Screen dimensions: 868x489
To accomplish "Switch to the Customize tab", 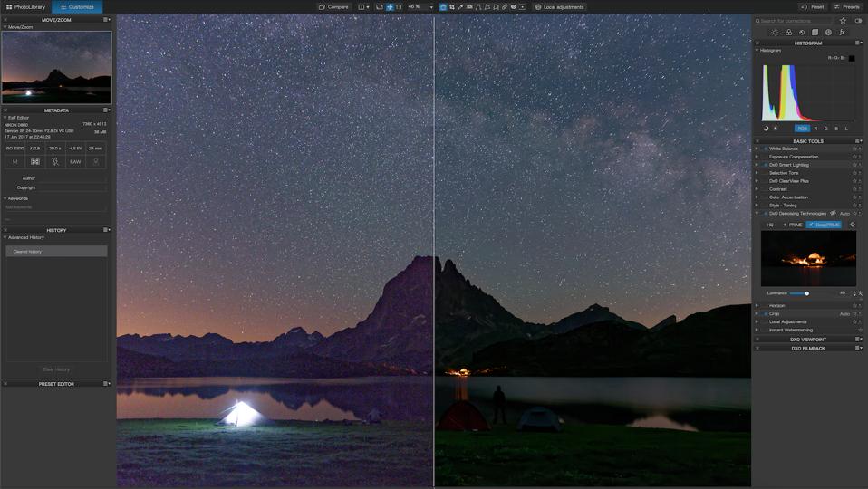I will (78, 6).
